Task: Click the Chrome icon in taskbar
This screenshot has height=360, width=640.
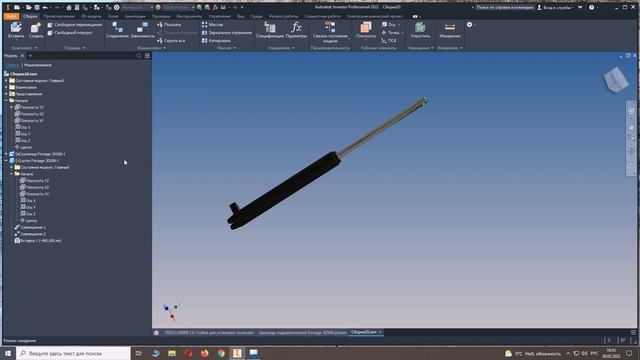Action: 221,353
